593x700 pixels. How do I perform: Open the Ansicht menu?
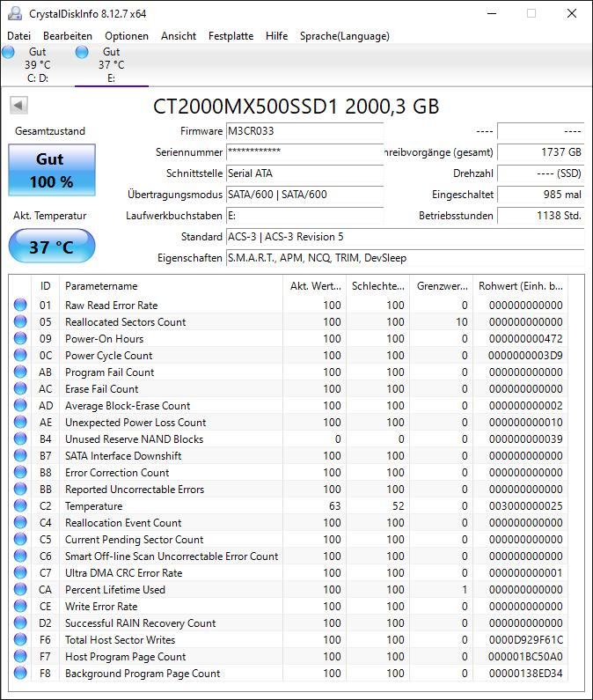pos(179,36)
